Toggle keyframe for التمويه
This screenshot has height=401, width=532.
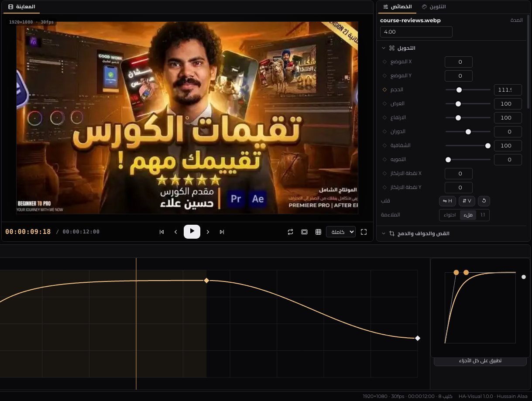(x=384, y=159)
